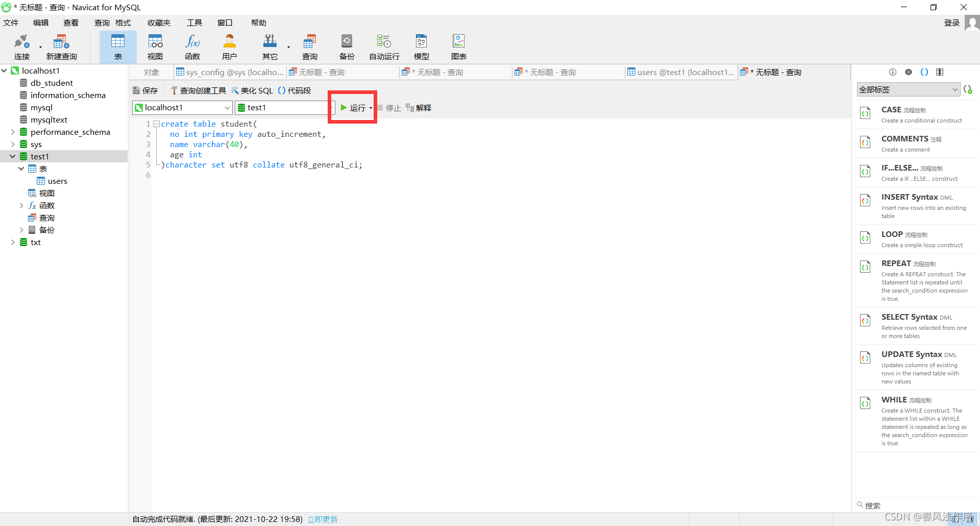Click the 保存 (Save) button

145,90
